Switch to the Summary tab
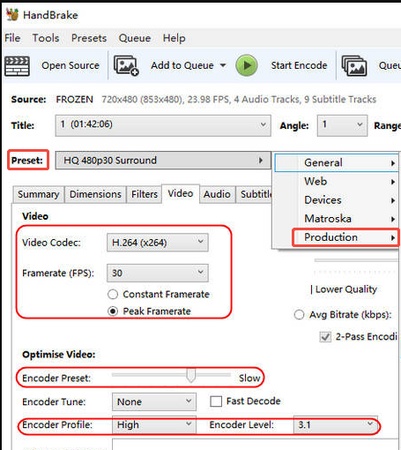The height and width of the screenshot is (450, 401). pyautogui.click(x=38, y=194)
